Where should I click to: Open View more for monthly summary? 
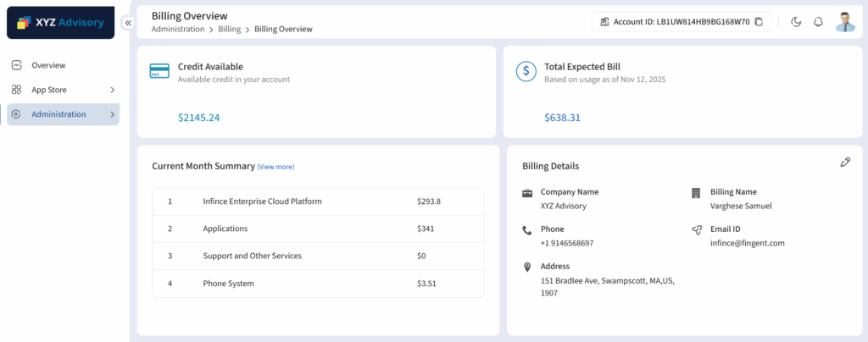(x=275, y=167)
